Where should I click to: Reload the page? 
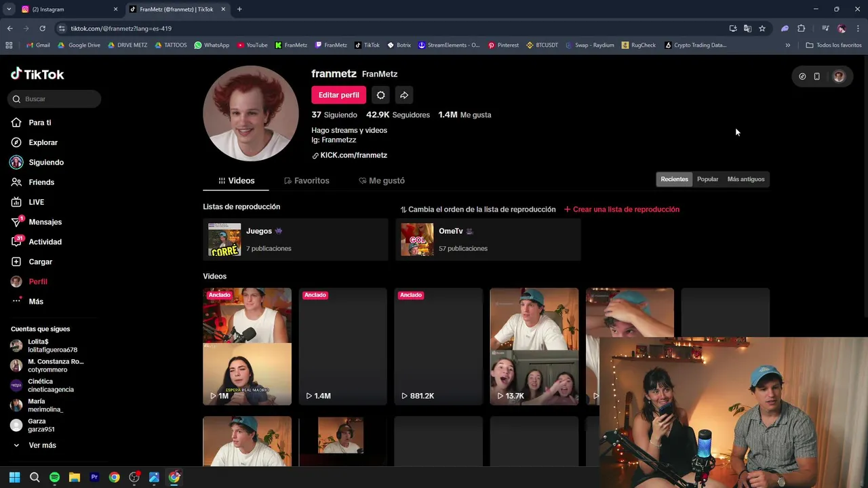(x=42, y=28)
